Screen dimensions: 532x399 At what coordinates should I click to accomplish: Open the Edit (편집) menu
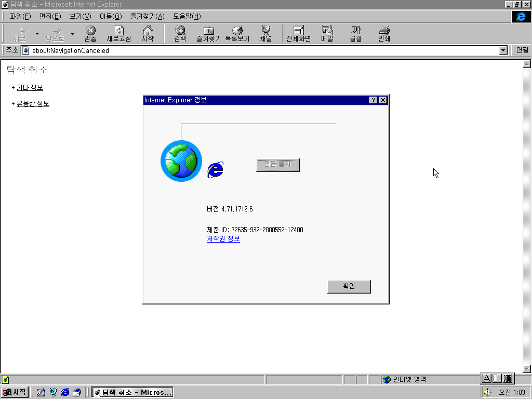click(50, 16)
